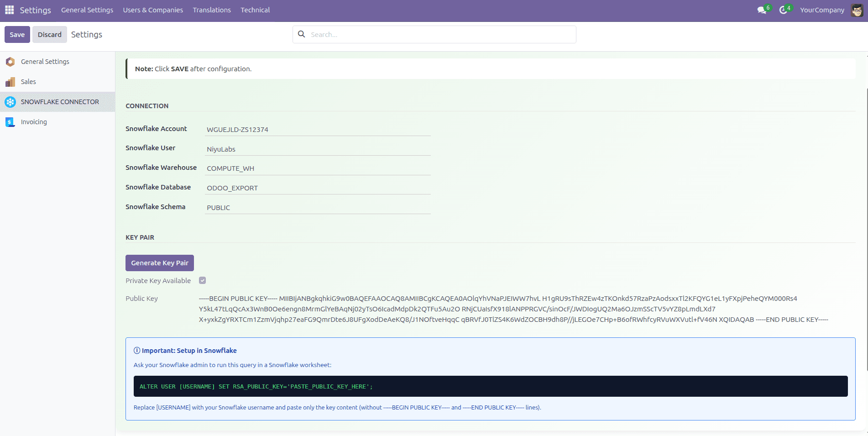Select General Settings in the sidebar
Screen dimensions: 868x436
pos(58,62)
